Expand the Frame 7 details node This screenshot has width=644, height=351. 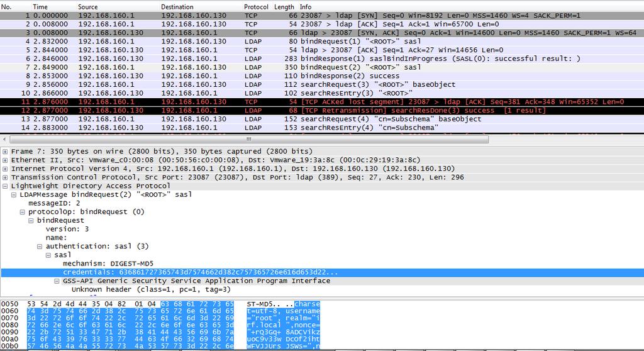click(x=5, y=152)
